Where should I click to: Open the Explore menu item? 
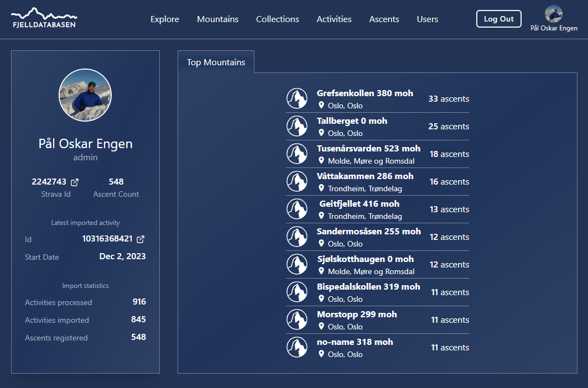coord(165,19)
